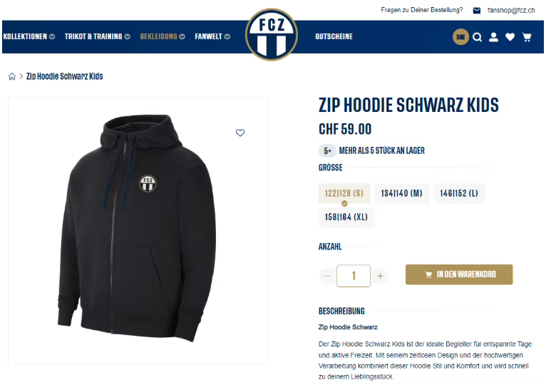This screenshot has height=392, width=546.
Task: Expand the Kollektionen dropdown menu
Action: (x=29, y=36)
